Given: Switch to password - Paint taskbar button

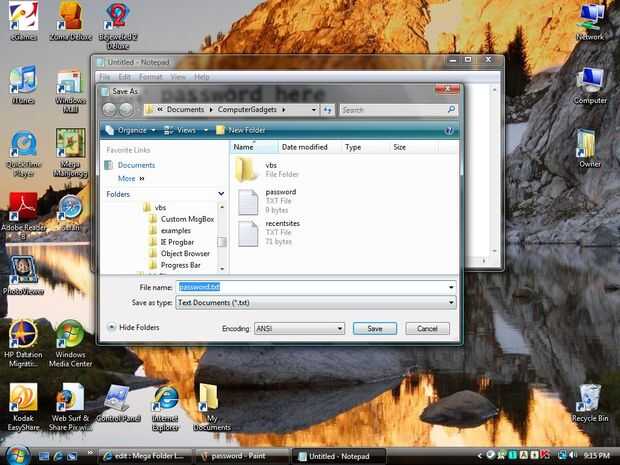Looking at the screenshot, I should pyautogui.click(x=241, y=456).
